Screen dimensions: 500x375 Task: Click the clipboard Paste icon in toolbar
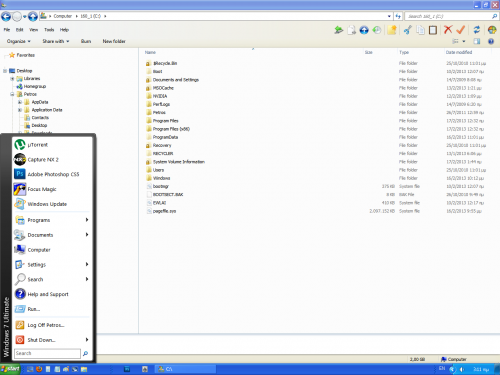click(433, 30)
